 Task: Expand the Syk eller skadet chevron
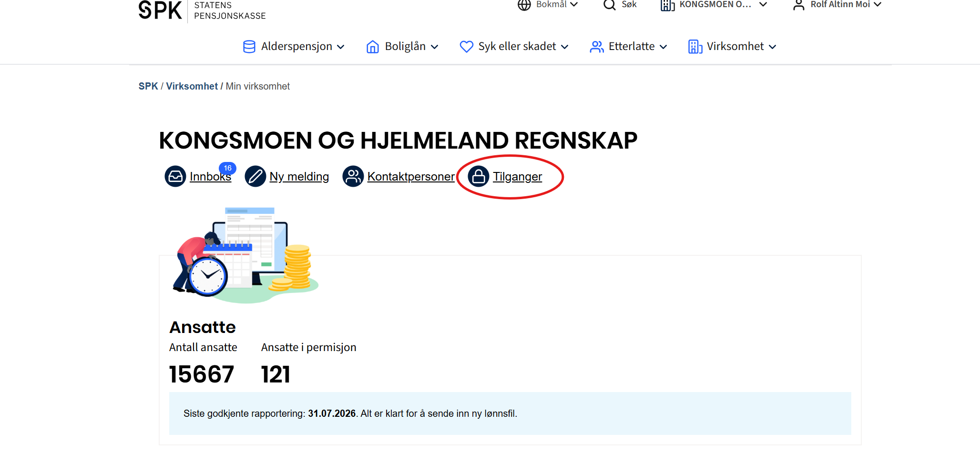coord(564,47)
